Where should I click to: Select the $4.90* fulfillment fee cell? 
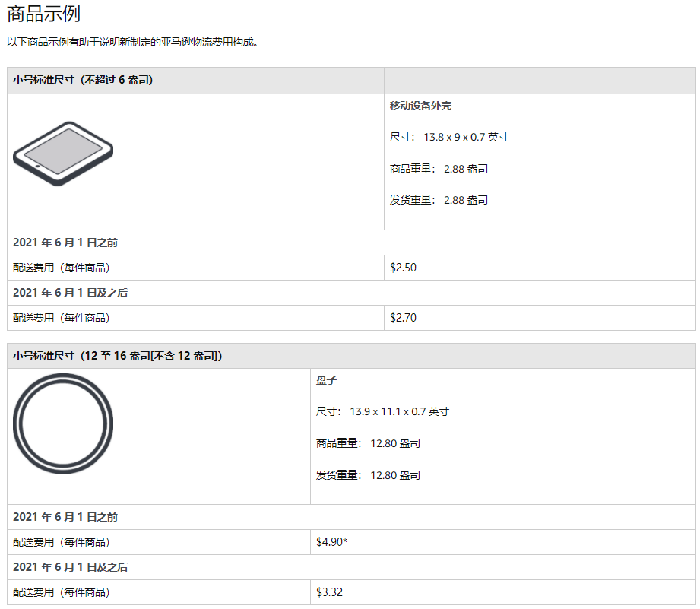point(331,542)
